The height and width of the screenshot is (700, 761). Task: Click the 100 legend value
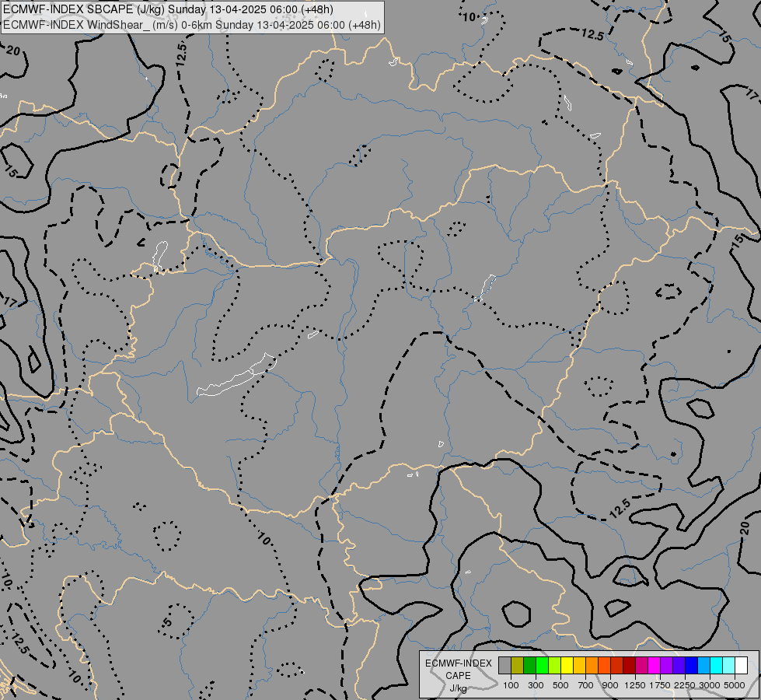(x=511, y=685)
